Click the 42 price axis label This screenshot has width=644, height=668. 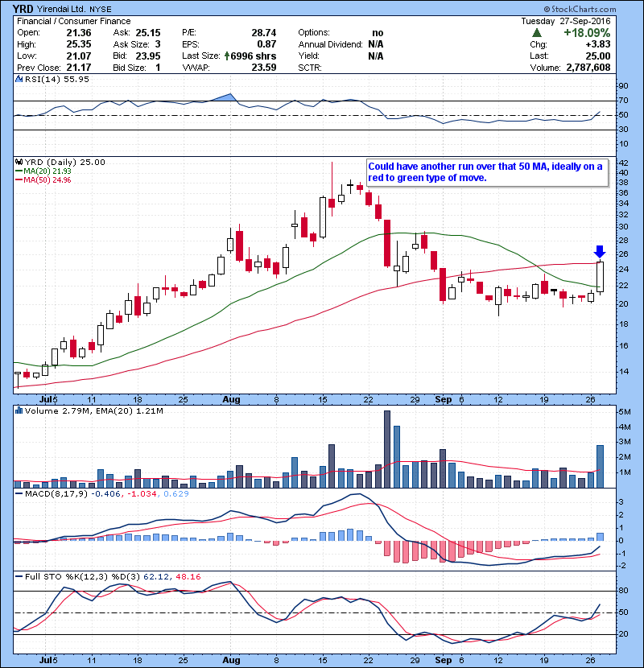point(623,163)
